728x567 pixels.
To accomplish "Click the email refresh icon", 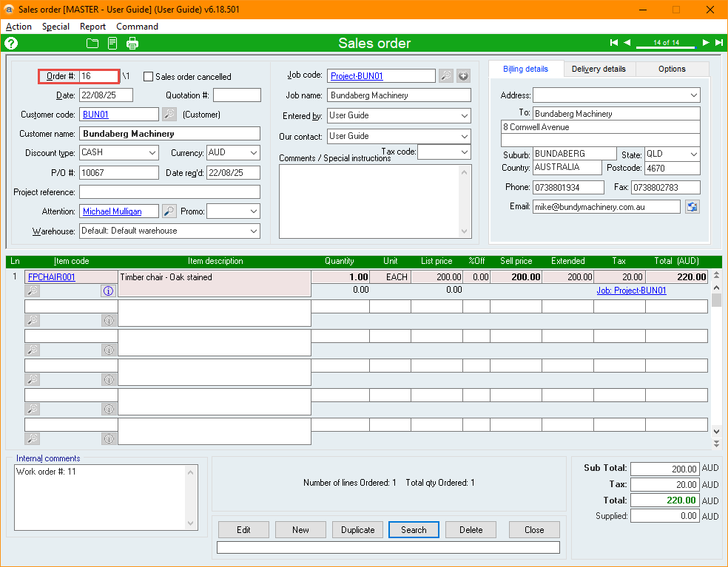I will [x=692, y=206].
